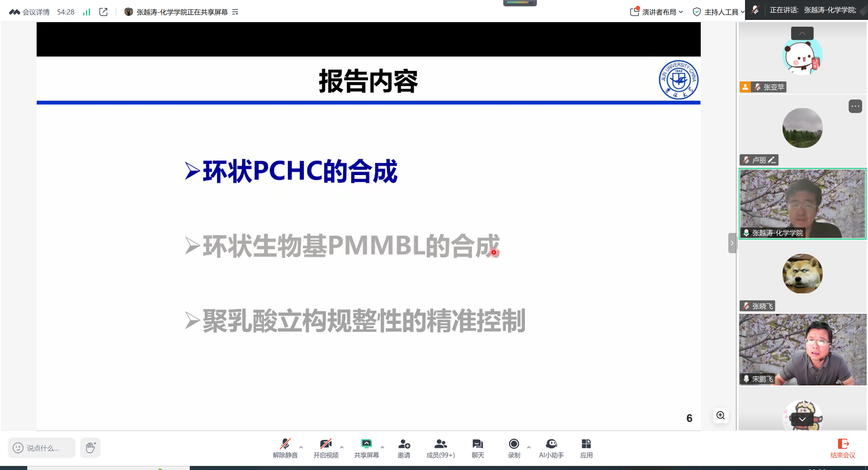Collapse the participant video sidebar
This screenshot has height=470, width=868.
[732, 243]
